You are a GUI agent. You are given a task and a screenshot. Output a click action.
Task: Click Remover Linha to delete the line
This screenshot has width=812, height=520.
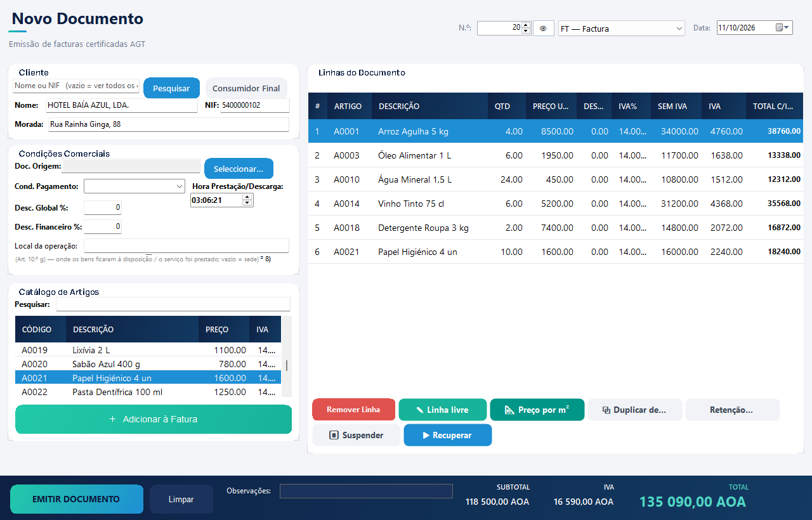pos(353,410)
